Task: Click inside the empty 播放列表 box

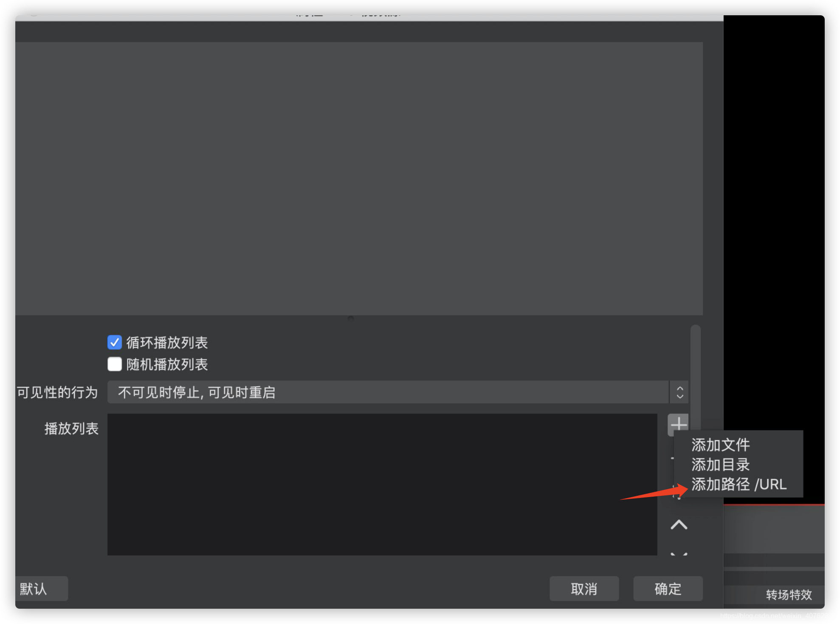Action: click(382, 484)
